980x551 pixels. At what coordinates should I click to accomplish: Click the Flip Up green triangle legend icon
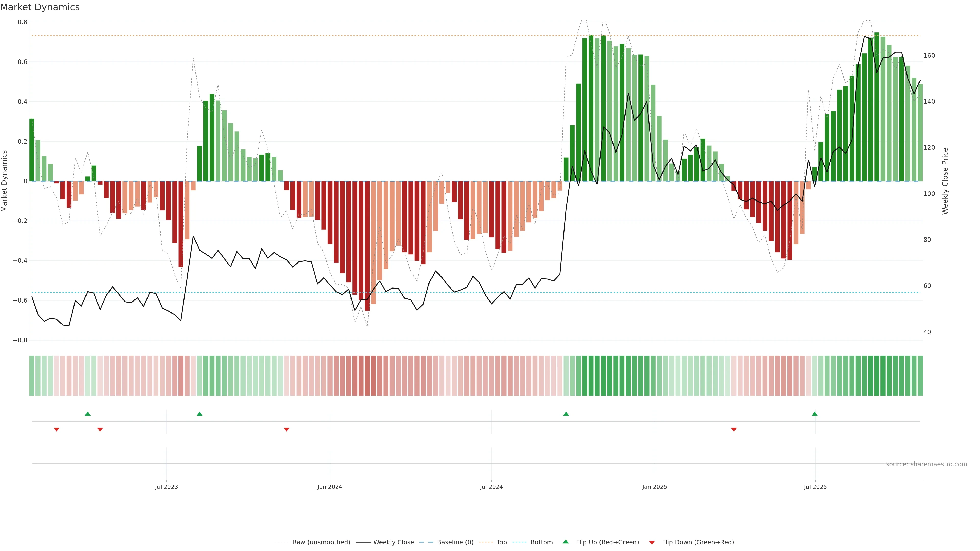click(566, 542)
